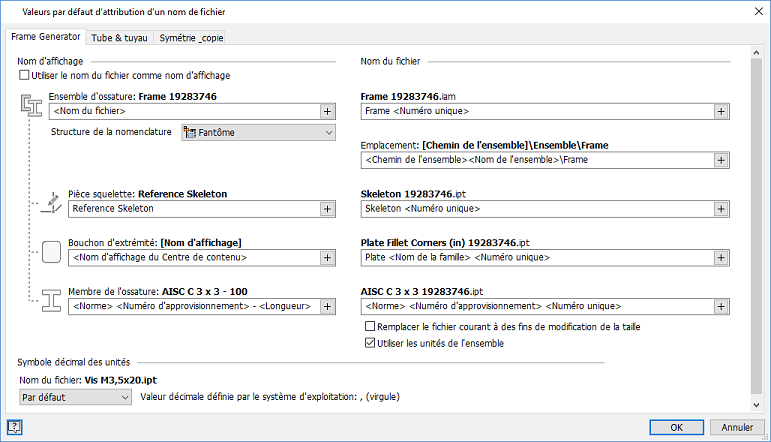This screenshot has width=771, height=442.
Task: Click the scrollbar down arrow
Action: pos(756,405)
